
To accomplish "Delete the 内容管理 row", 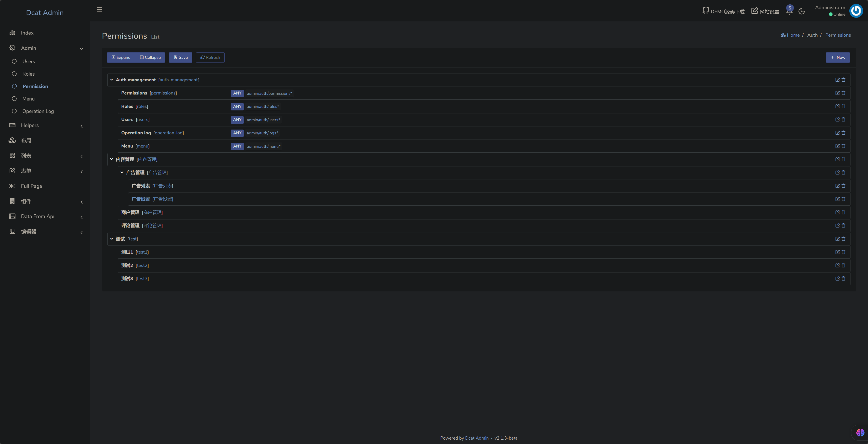I will pyautogui.click(x=843, y=159).
